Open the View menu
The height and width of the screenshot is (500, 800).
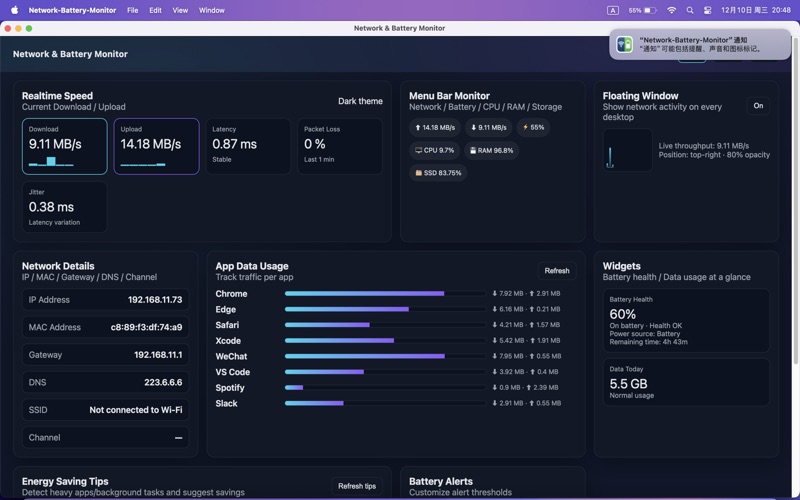180,10
